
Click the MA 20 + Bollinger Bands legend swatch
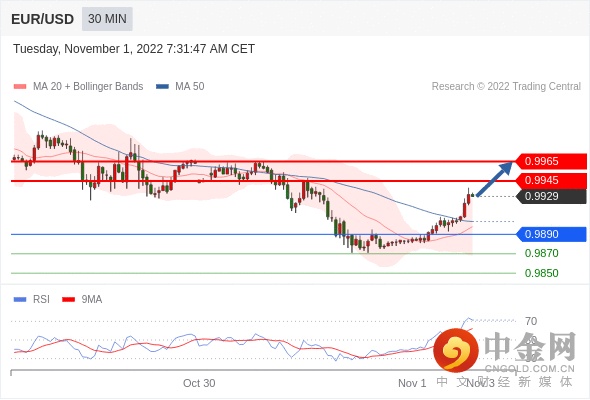tap(20, 87)
